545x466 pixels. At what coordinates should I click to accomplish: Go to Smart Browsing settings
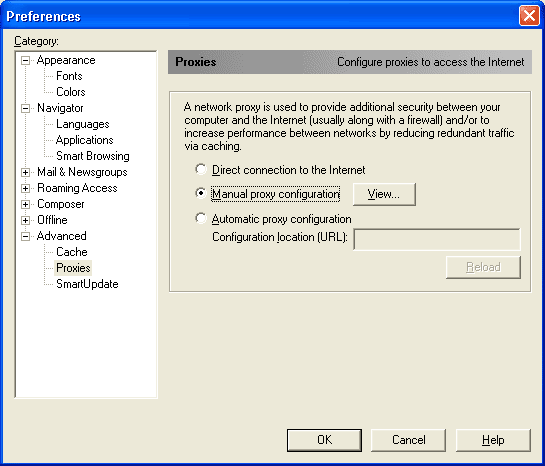pyautogui.click(x=93, y=156)
